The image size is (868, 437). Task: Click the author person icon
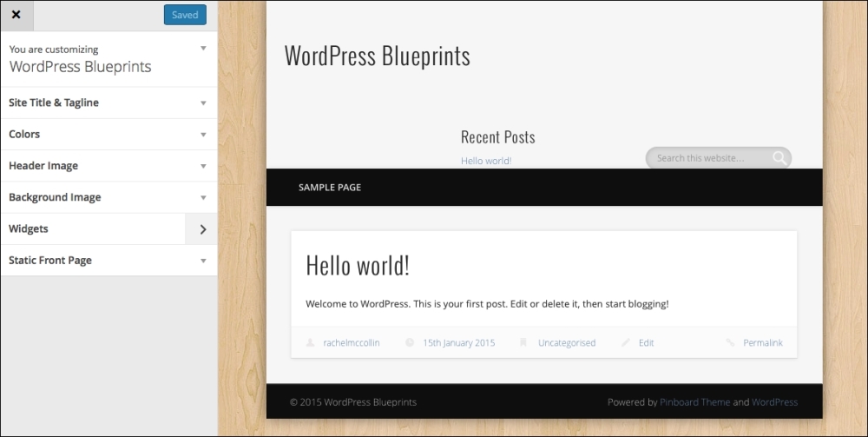pos(310,342)
